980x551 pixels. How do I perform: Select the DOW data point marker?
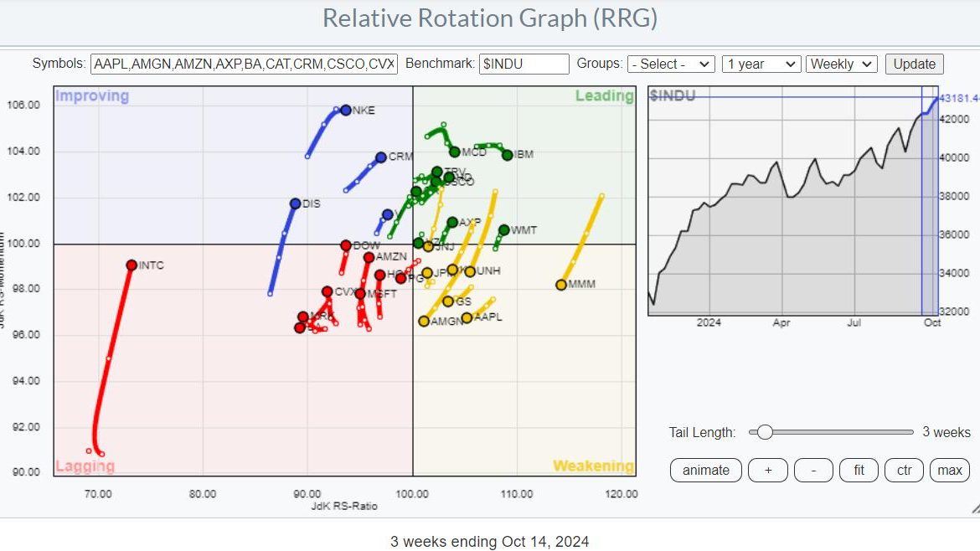[346, 245]
